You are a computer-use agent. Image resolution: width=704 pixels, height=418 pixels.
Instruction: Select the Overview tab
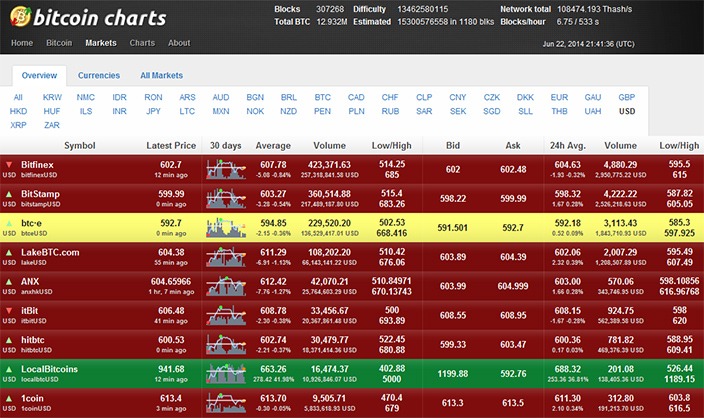click(39, 75)
